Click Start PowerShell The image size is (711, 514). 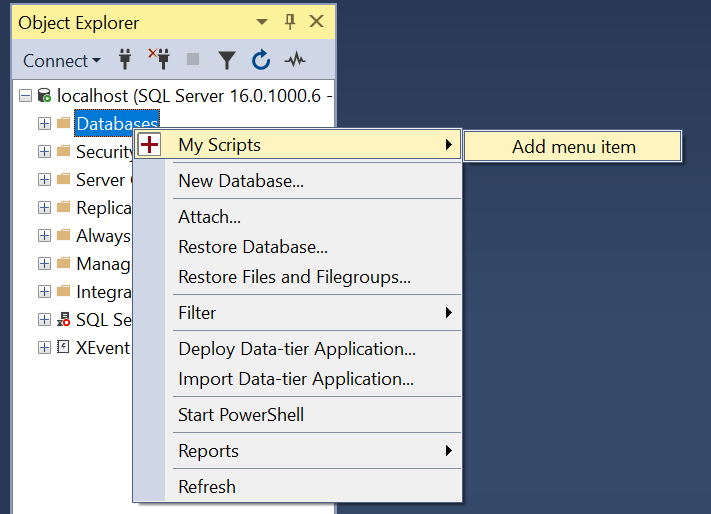pos(298,415)
